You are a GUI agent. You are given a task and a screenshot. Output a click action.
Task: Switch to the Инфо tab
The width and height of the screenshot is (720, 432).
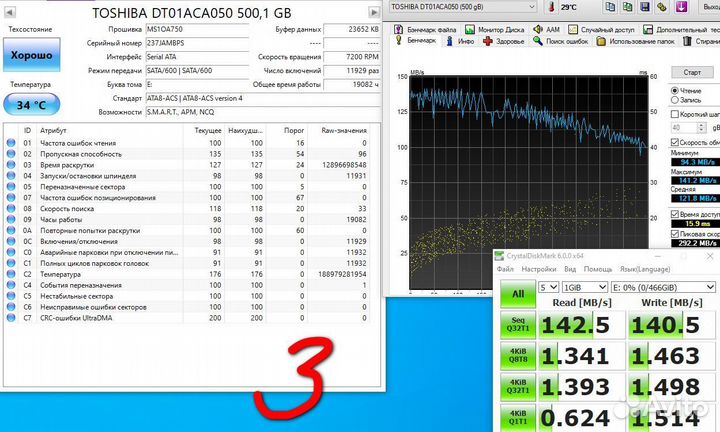460,41
